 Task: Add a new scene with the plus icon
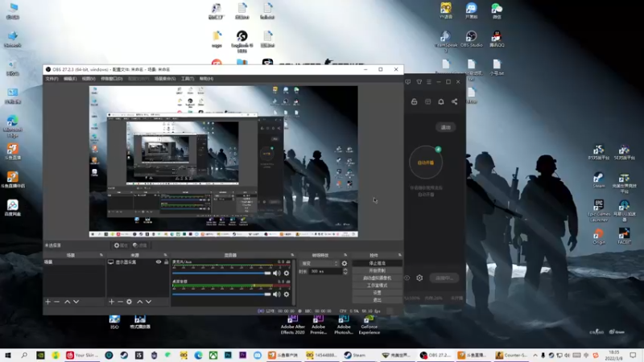click(x=47, y=302)
